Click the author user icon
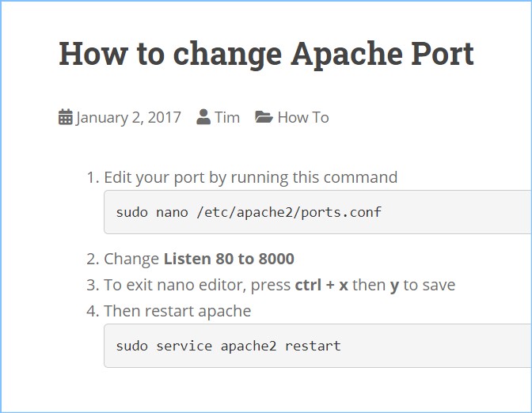Image resolution: width=532 pixels, height=413 pixels. coord(203,117)
